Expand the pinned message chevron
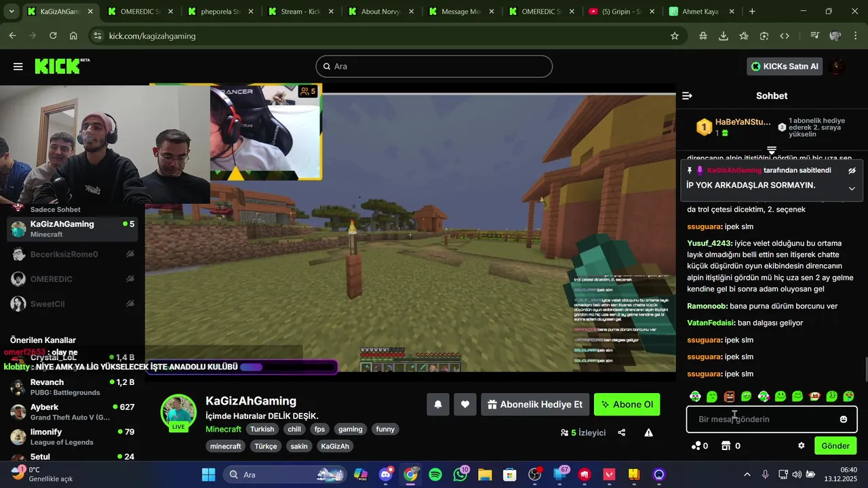Image resolution: width=868 pixels, height=488 pixels. point(852,188)
